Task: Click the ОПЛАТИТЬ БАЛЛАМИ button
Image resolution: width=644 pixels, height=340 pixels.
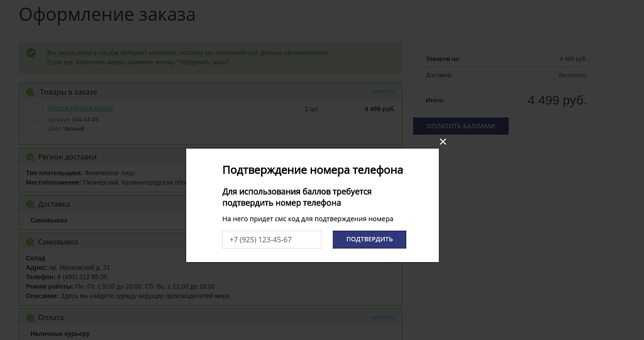Action: tap(460, 126)
